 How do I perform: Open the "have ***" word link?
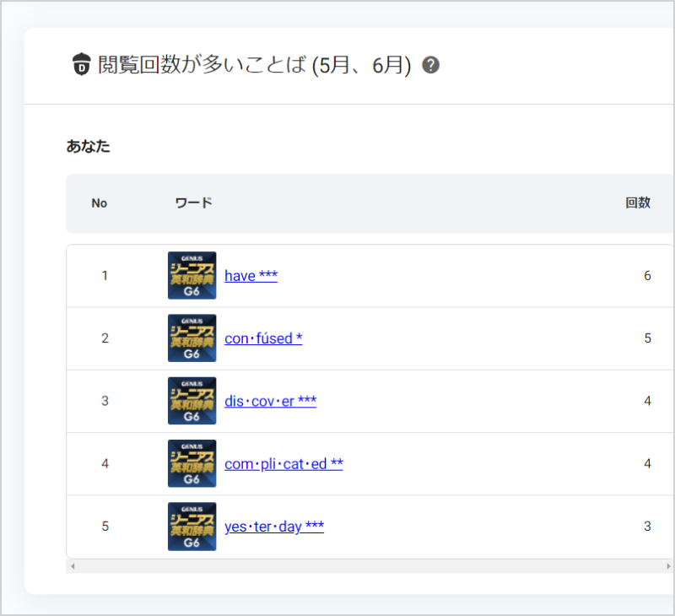click(251, 275)
